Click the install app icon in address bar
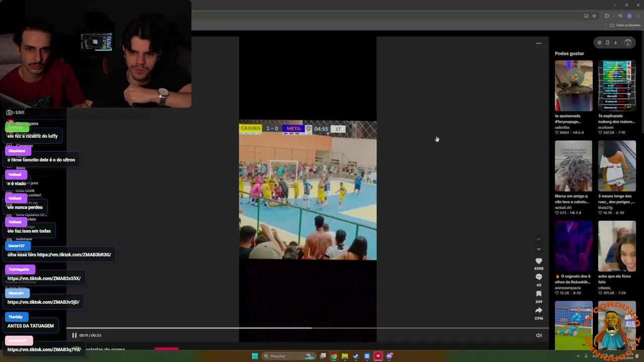The height and width of the screenshot is (362, 644). click(586, 16)
